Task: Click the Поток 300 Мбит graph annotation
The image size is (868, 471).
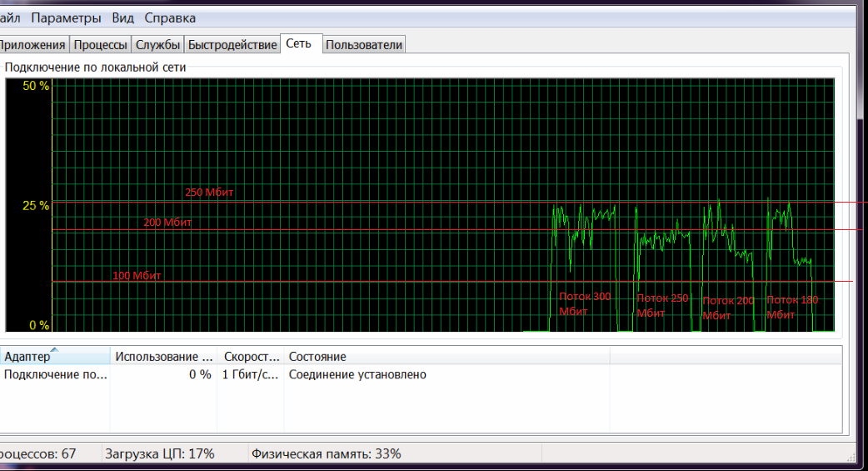Action: [x=585, y=303]
